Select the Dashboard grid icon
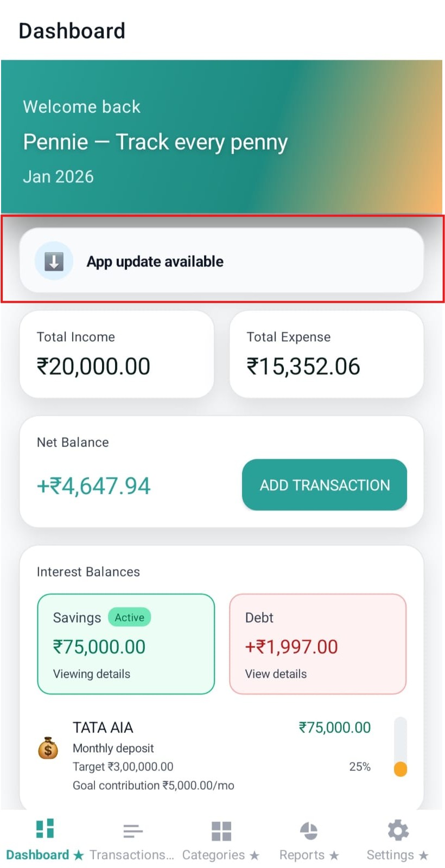The image size is (445, 868). [44, 827]
